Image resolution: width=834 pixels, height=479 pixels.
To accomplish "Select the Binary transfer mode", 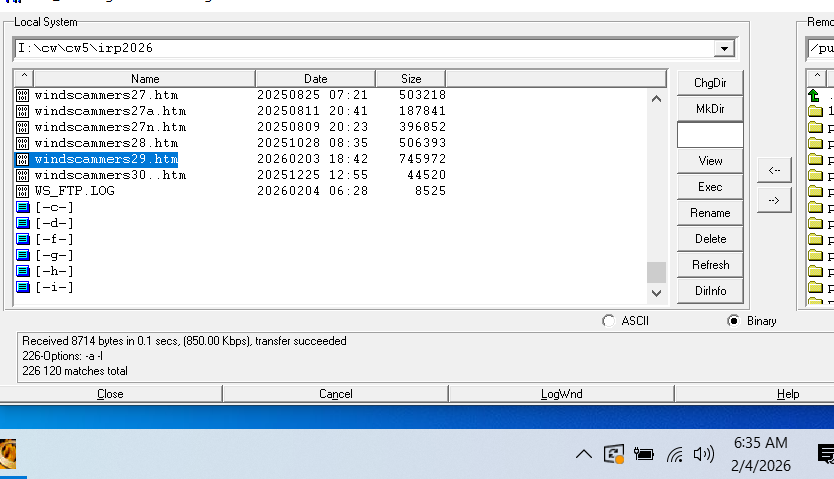I will [x=734, y=321].
